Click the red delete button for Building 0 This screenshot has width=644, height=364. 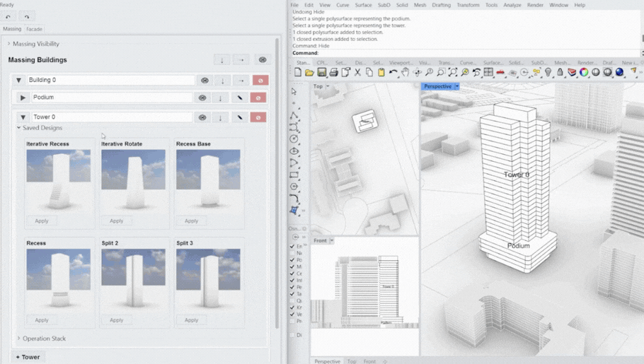point(260,81)
